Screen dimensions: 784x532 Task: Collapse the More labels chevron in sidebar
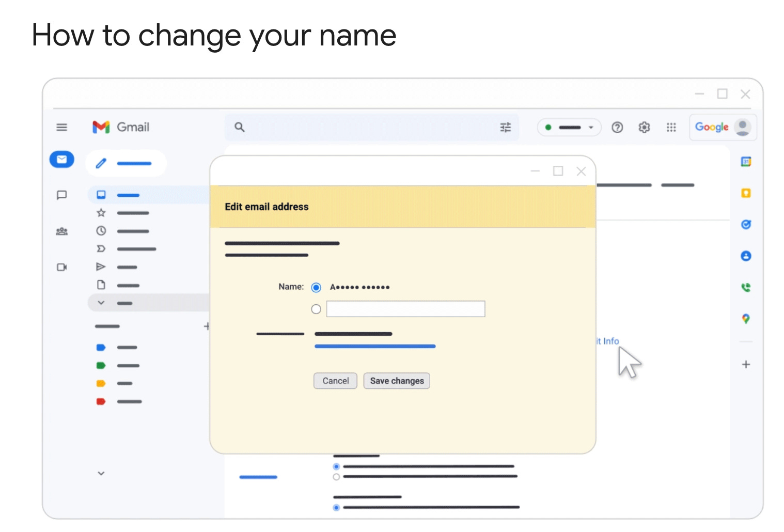[x=101, y=303]
